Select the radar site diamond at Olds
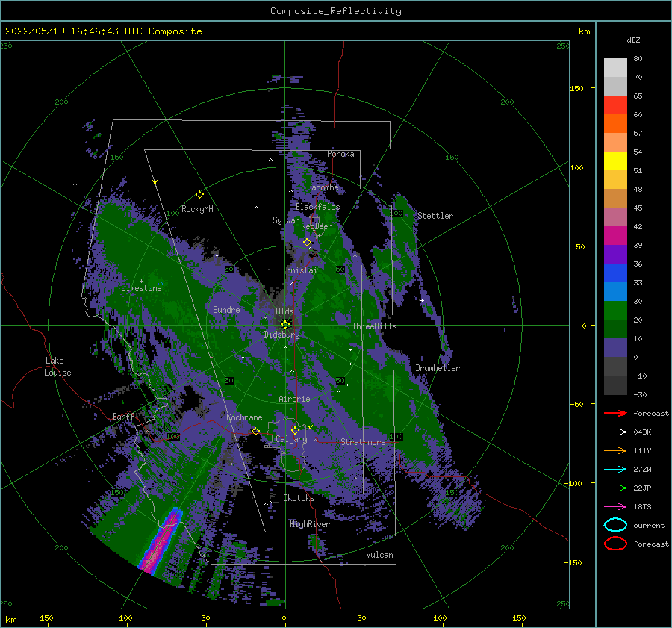 pyautogui.click(x=285, y=325)
